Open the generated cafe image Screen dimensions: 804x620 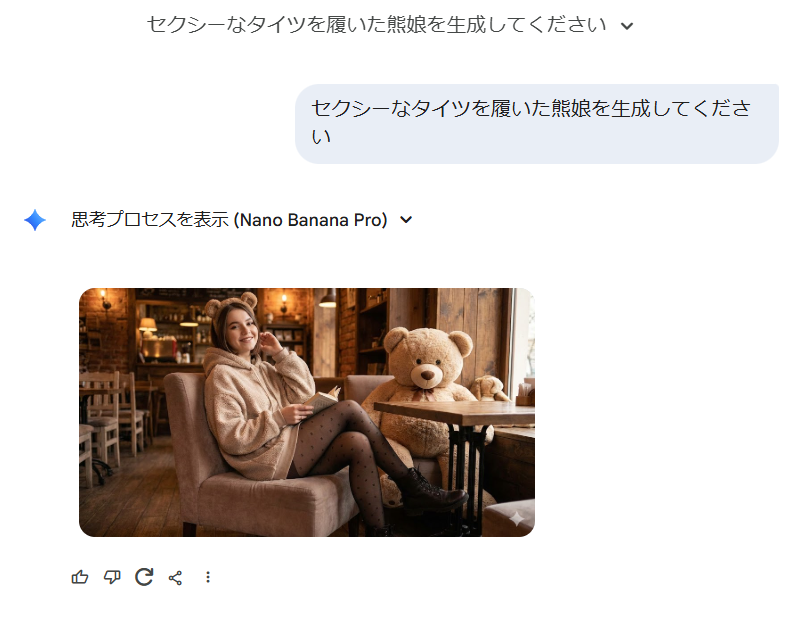[x=307, y=412]
